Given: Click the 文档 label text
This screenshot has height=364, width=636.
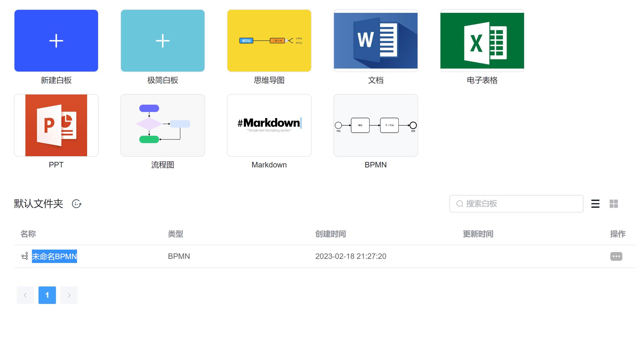Looking at the screenshot, I should (x=376, y=80).
